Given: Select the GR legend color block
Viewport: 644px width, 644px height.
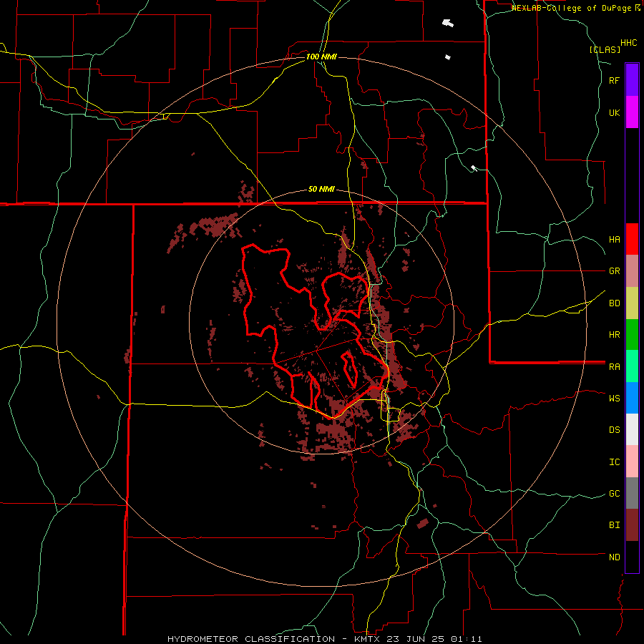Looking at the screenshot, I should point(632,271).
